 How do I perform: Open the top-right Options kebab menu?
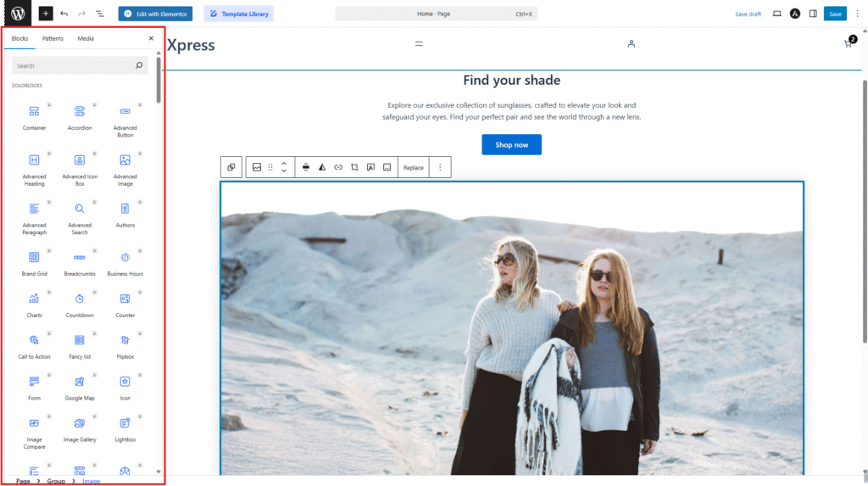tap(858, 14)
